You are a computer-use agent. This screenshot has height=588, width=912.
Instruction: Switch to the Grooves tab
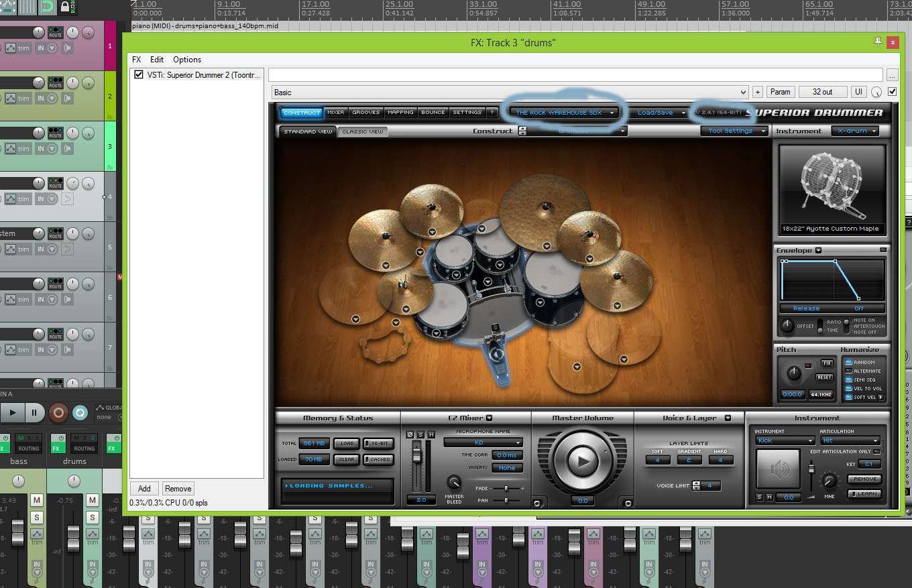[366, 113]
